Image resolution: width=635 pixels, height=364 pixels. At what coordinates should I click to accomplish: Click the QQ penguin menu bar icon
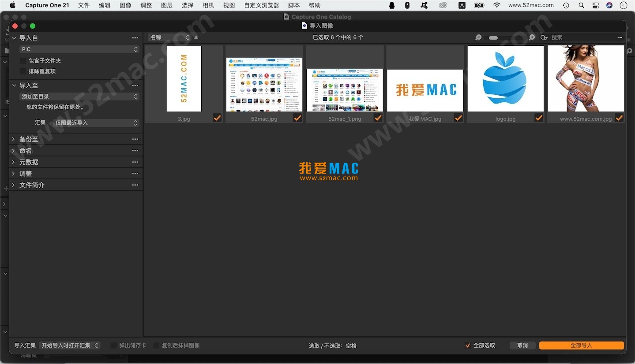click(392, 5)
